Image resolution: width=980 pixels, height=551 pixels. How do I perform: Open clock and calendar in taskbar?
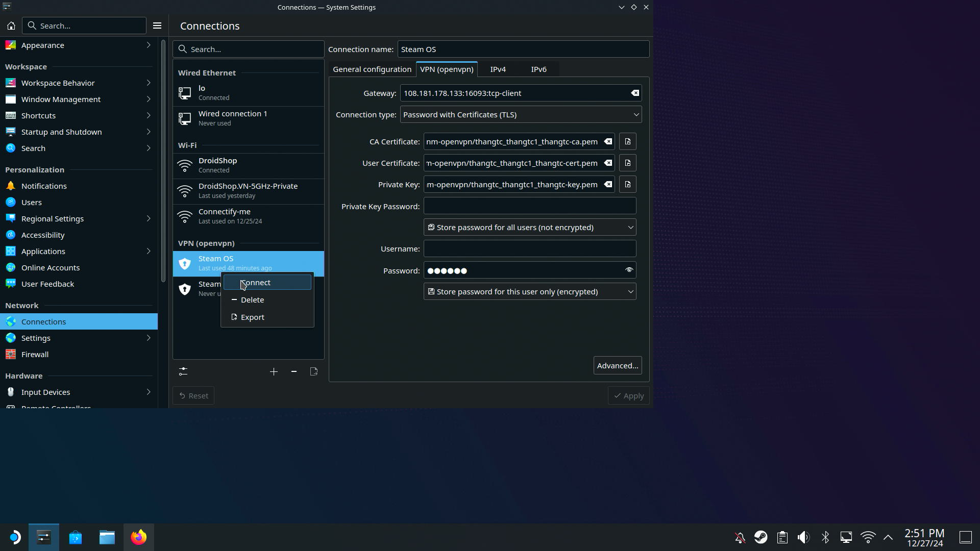[925, 538]
